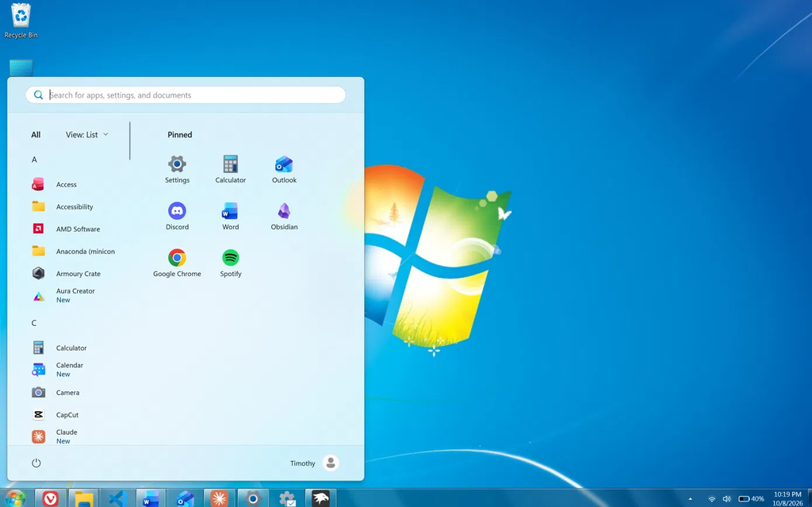The height and width of the screenshot is (507, 812).
Task: Click the Show desktop strip past the clock
Action: (810, 498)
